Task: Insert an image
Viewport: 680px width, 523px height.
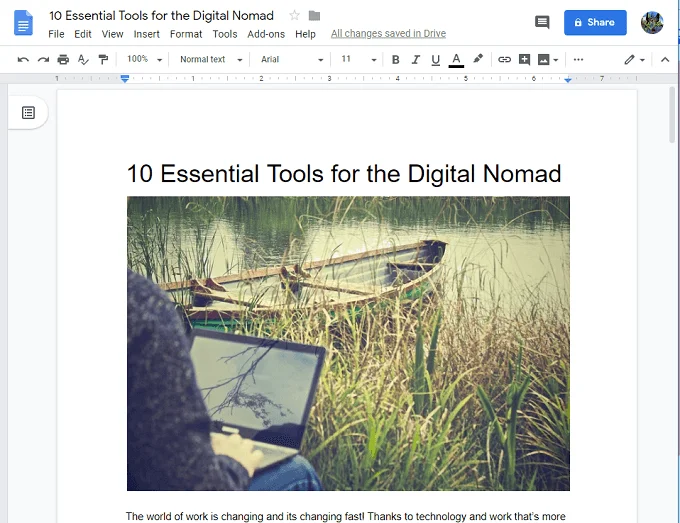Action: coord(543,59)
